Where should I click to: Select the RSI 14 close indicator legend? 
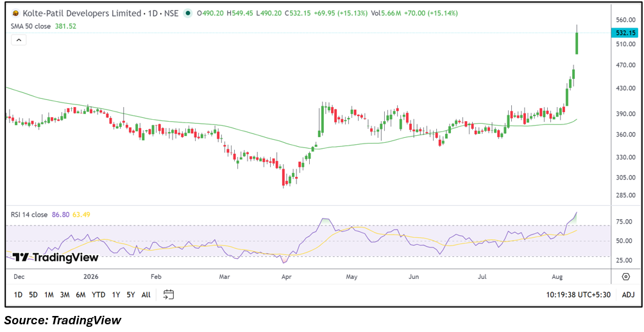pyautogui.click(x=29, y=215)
